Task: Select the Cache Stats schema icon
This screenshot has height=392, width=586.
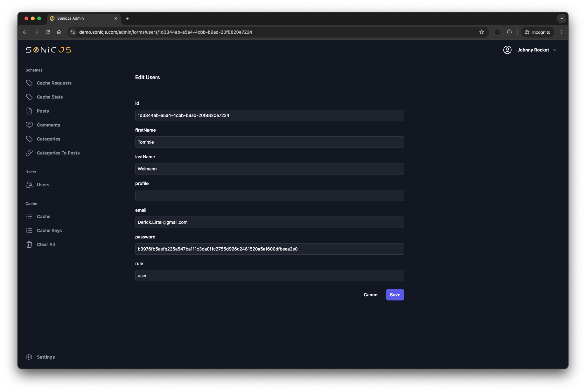Action: click(x=29, y=97)
